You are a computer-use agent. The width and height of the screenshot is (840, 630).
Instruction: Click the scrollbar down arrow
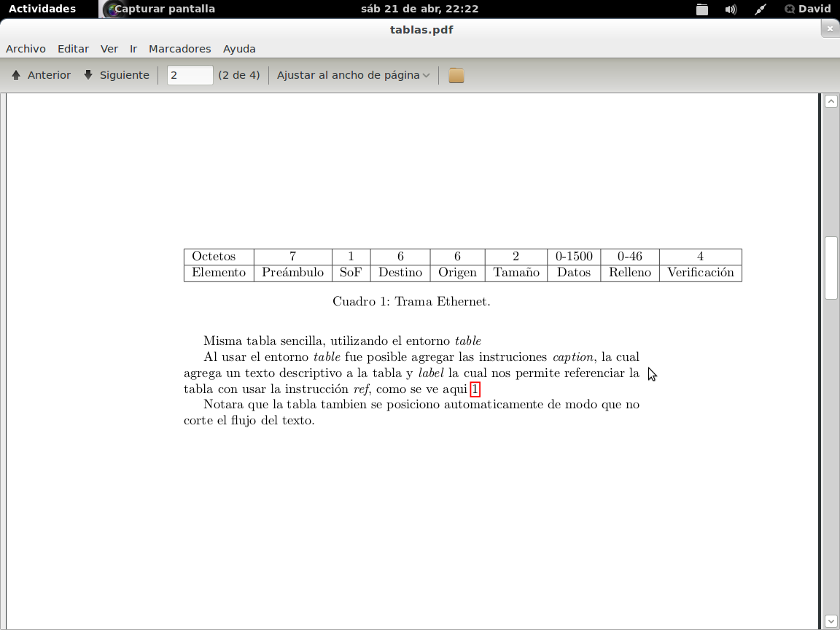point(831,621)
